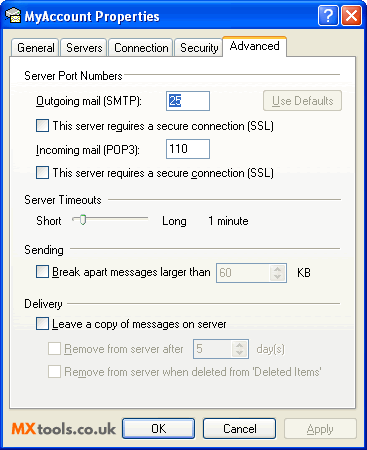The width and height of the screenshot is (367, 450).
Task: Decrease message size KB spinner down arrow
Action: [277, 277]
